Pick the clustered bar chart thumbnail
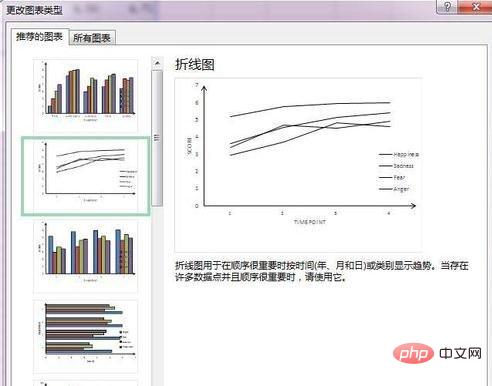The image size is (492, 386). pyautogui.click(x=85, y=337)
